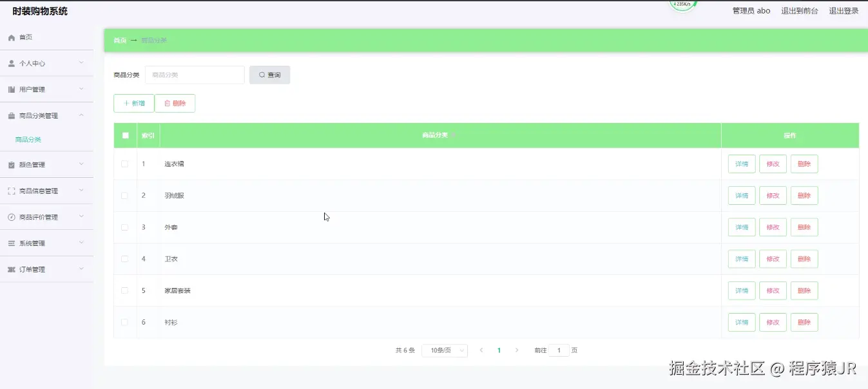Check the checkbox for row 连衣裙
Image resolution: width=868 pixels, height=389 pixels.
pos(125,164)
